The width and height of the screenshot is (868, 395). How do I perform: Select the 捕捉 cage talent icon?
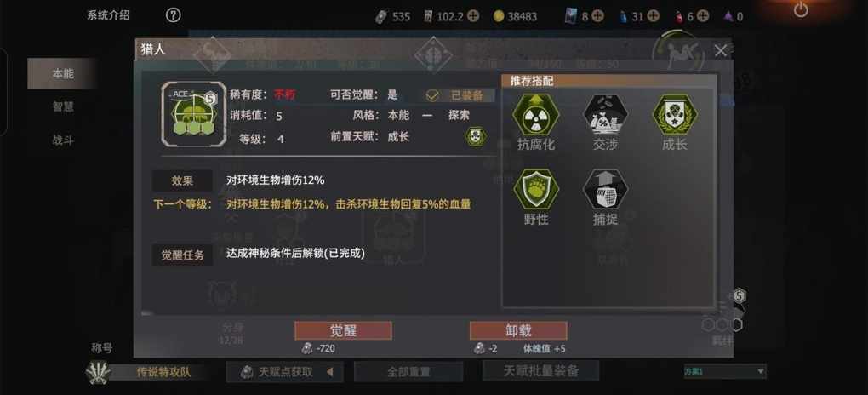(x=605, y=190)
